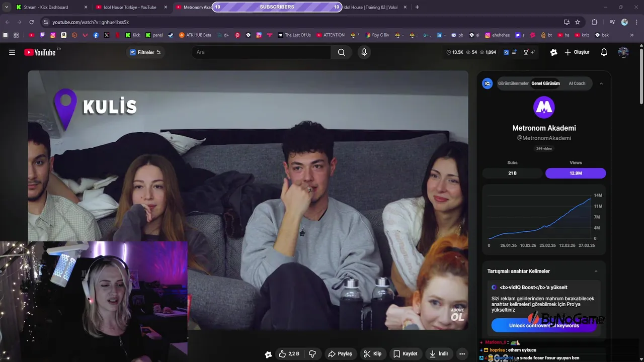Click the vidIQ header icon near Oluştur
This screenshot has width=644, height=362.
click(x=554, y=52)
